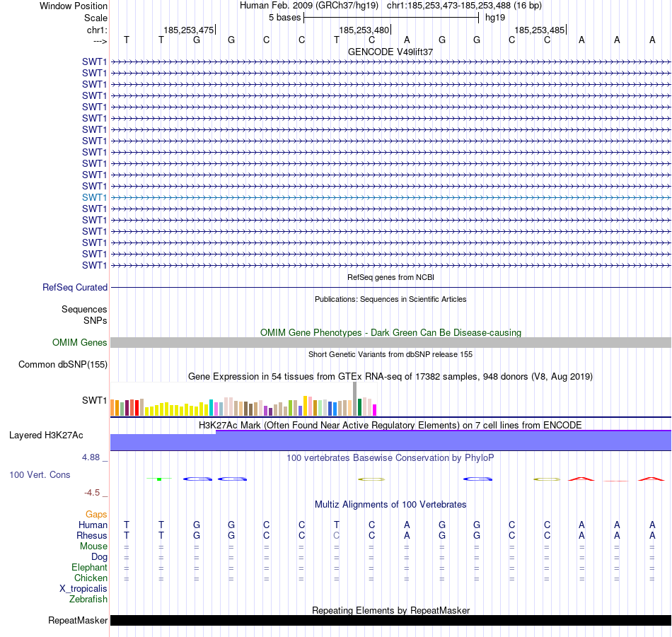Click the Mouse alignment row label
This screenshot has height=637, width=672.
[93, 547]
